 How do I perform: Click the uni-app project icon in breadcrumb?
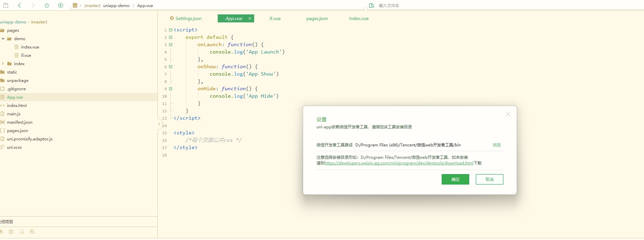pyautogui.click(x=75, y=5)
